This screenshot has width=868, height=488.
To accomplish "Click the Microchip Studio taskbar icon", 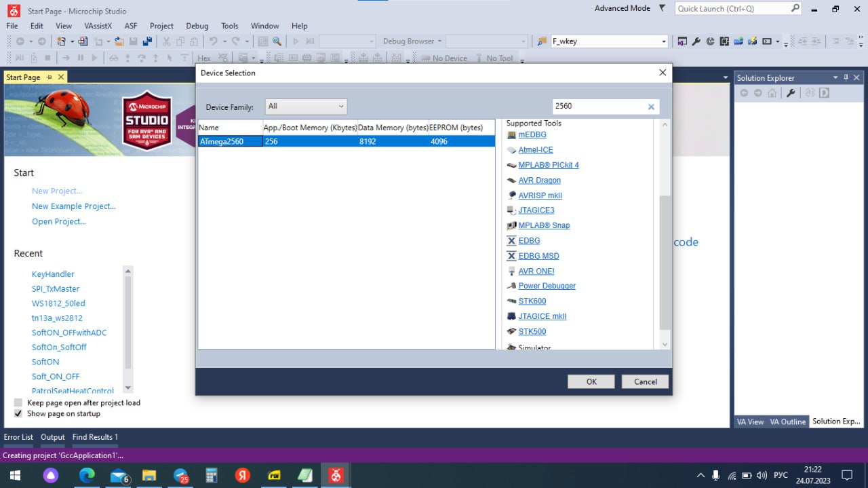I will click(336, 475).
